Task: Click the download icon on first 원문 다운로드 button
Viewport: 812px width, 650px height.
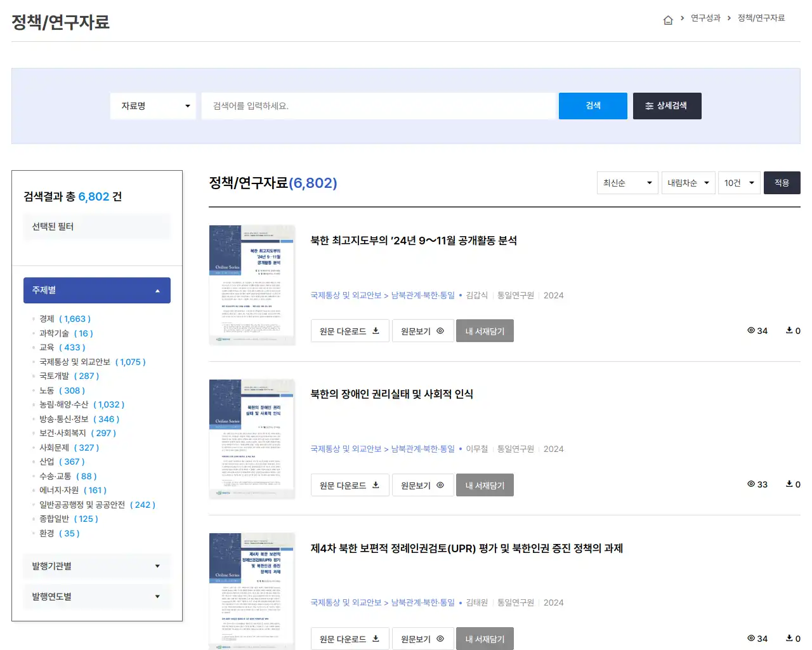Action: (376, 330)
